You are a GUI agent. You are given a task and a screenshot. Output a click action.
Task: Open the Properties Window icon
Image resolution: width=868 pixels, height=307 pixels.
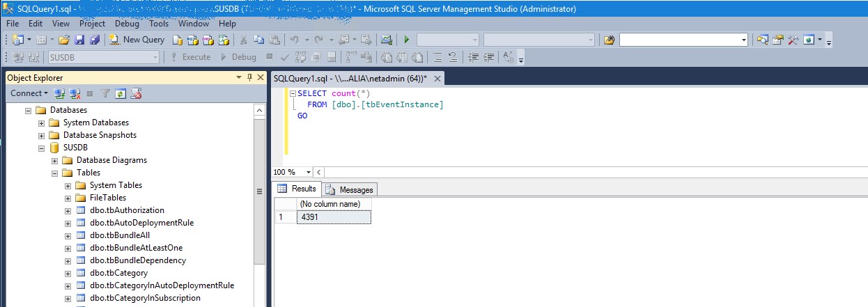pyautogui.click(x=777, y=40)
